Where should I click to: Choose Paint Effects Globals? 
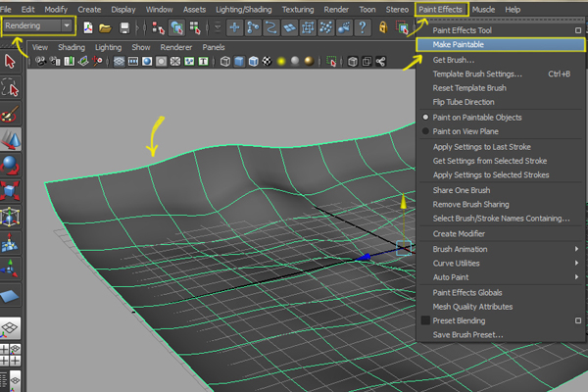point(502,293)
